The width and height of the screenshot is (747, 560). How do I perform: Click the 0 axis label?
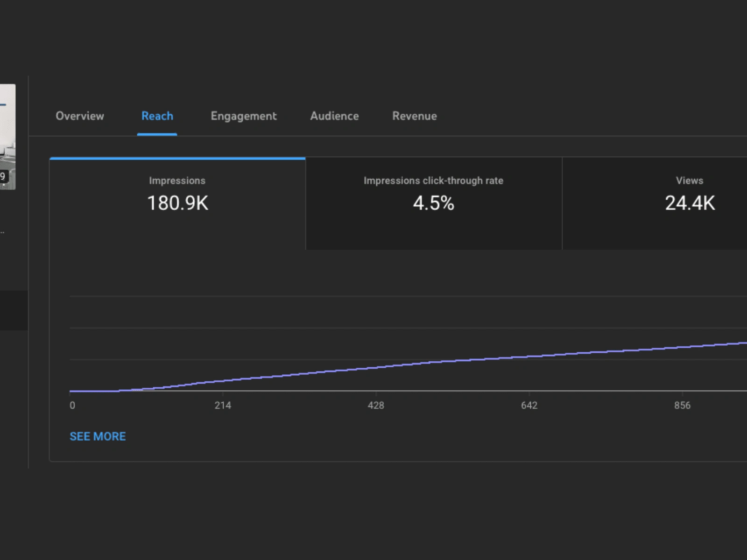tap(72, 405)
